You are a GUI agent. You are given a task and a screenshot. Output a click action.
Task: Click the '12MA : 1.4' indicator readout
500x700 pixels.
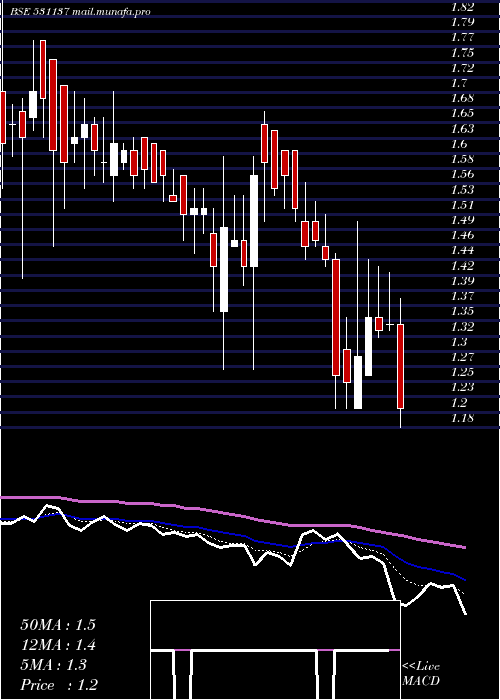(x=58, y=645)
